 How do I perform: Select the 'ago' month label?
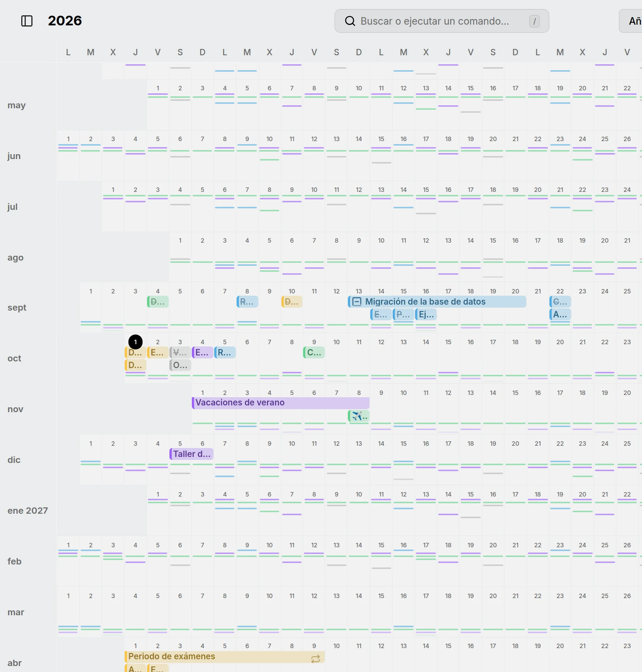point(15,258)
